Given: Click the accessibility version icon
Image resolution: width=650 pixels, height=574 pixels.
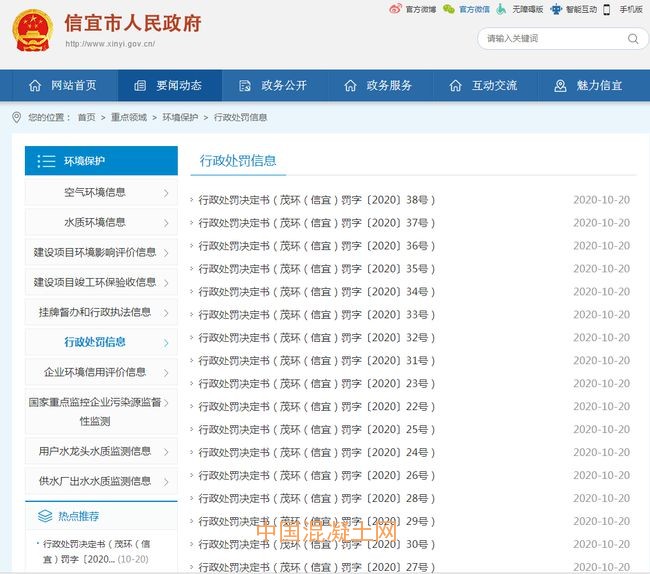Looking at the screenshot, I should pos(503,9).
